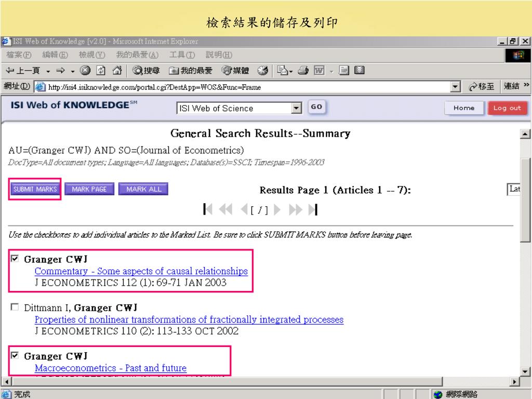Click the horizontal scrollbar right arrow
The width and height of the screenshot is (532, 399).
point(515,382)
